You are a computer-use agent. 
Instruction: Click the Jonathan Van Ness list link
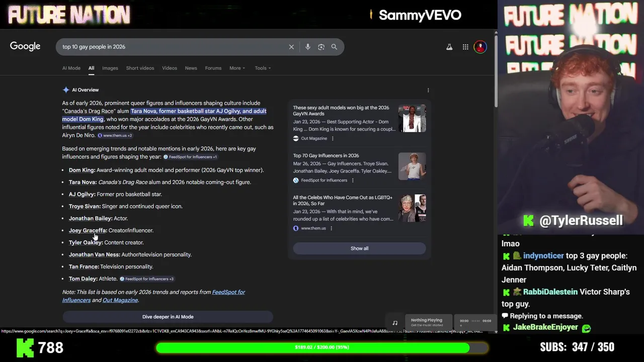pyautogui.click(x=95, y=254)
